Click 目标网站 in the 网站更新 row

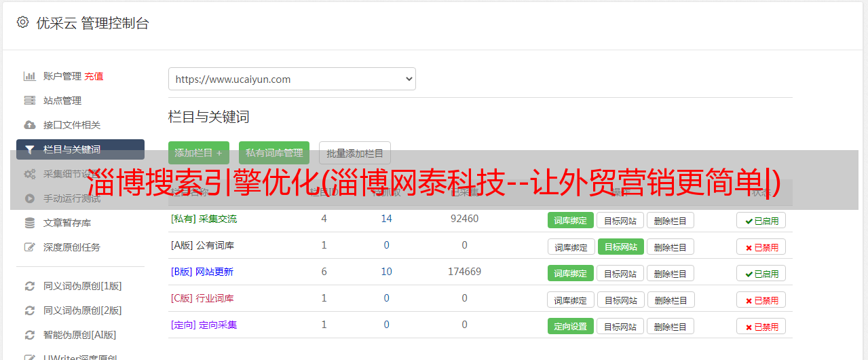[620, 273]
